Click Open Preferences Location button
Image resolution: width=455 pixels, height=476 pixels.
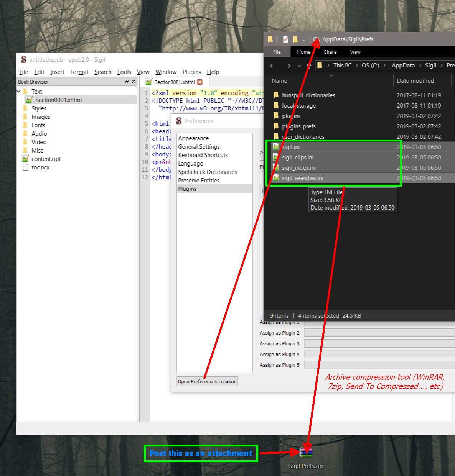tap(207, 381)
